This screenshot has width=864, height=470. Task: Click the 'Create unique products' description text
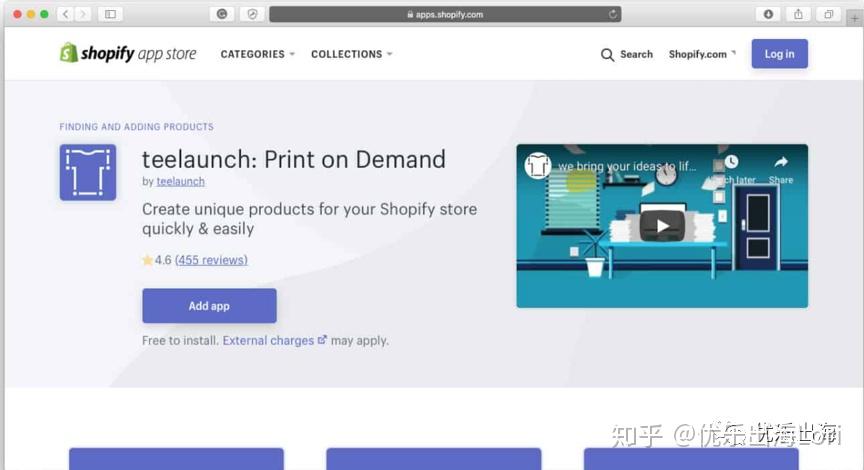click(x=309, y=219)
